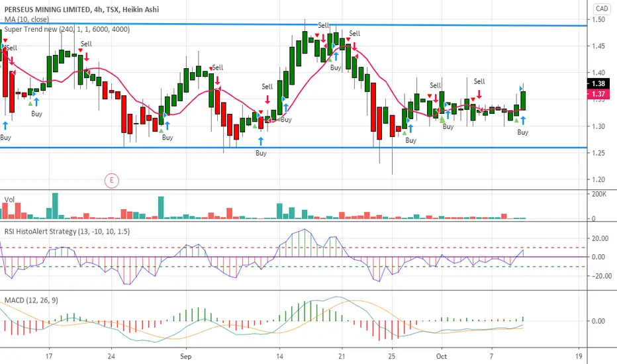Click the 200K volume axis label
The height and width of the screenshot is (364, 617).
point(599,194)
